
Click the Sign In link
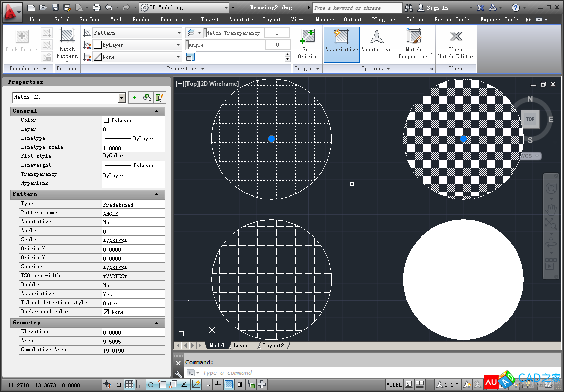point(437,8)
